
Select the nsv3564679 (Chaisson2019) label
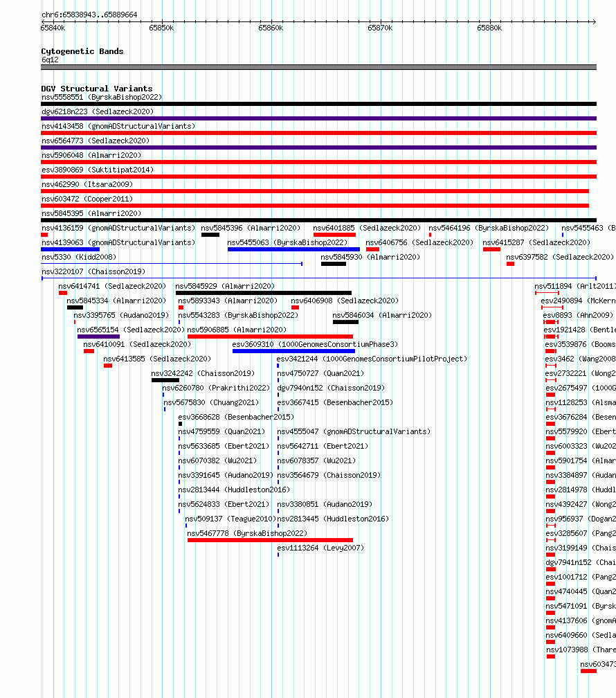point(329,476)
